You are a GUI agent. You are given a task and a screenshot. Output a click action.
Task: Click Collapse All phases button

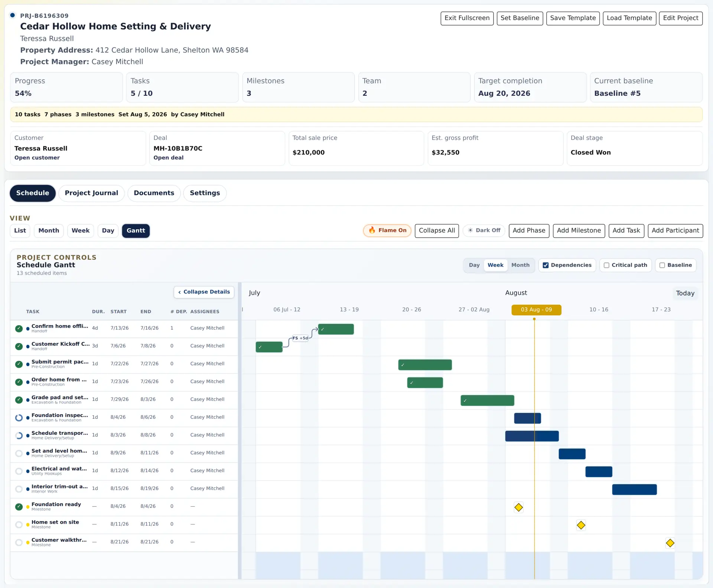tap(437, 231)
